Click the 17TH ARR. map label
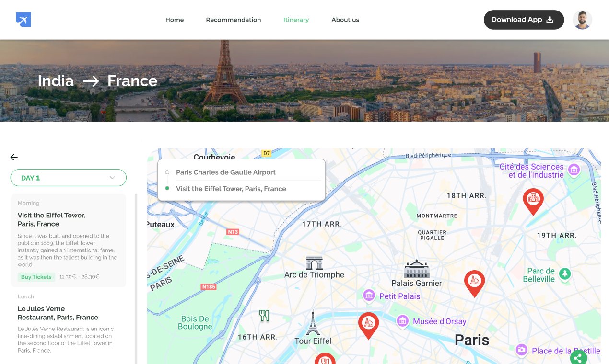Image resolution: width=609 pixels, height=364 pixels. 322,224
